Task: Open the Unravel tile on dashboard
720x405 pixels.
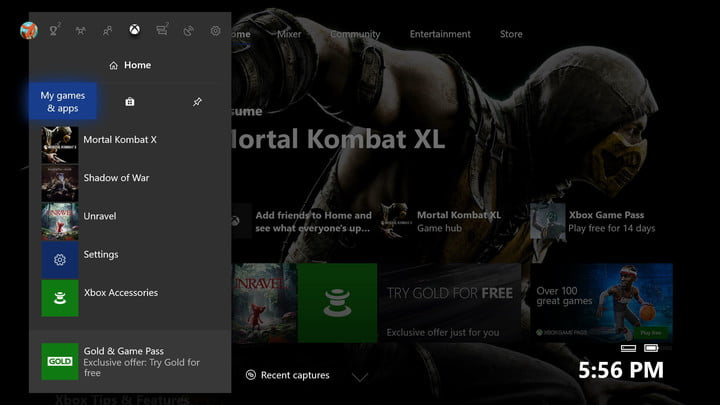Action: tap(264, 303)
